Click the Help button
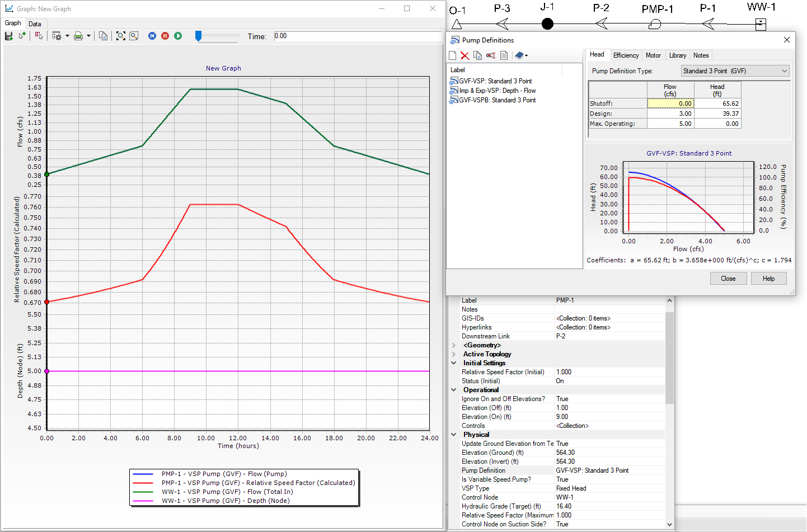 click(768, 279)
